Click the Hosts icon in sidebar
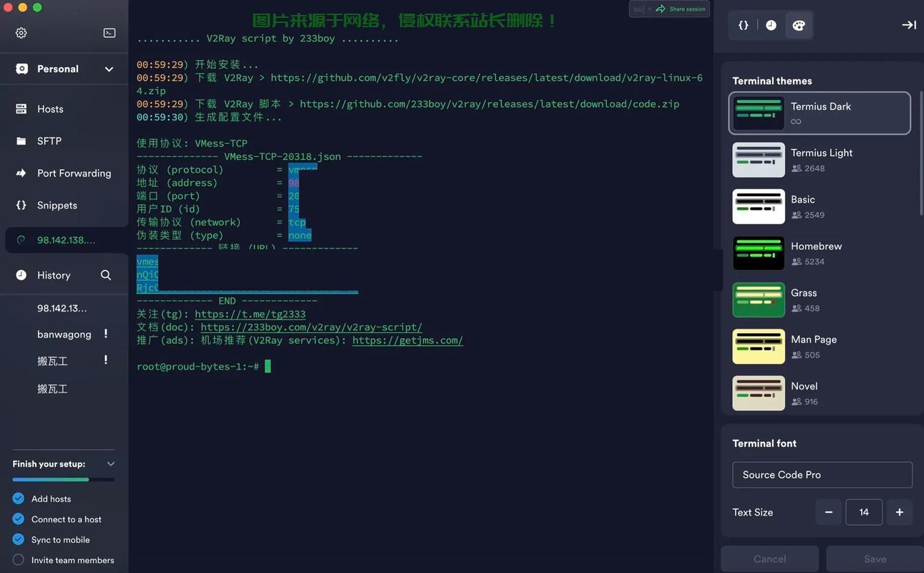 point(21,109)
